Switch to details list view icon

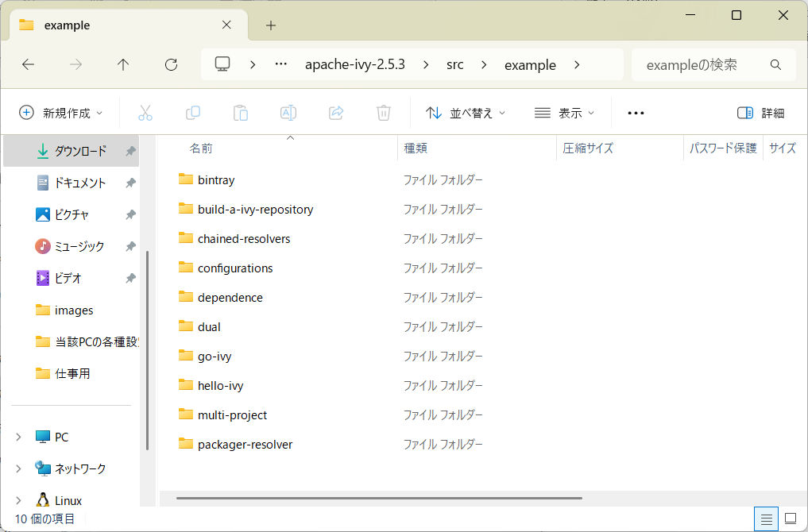coord(766,519)
